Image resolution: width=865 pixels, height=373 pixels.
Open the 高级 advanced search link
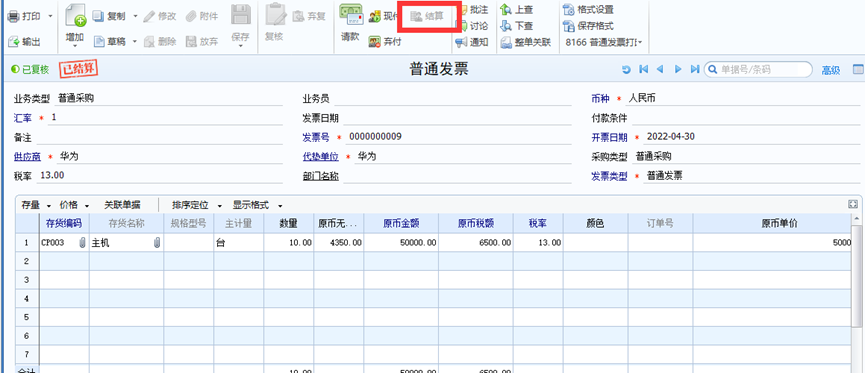coord(831,70)
